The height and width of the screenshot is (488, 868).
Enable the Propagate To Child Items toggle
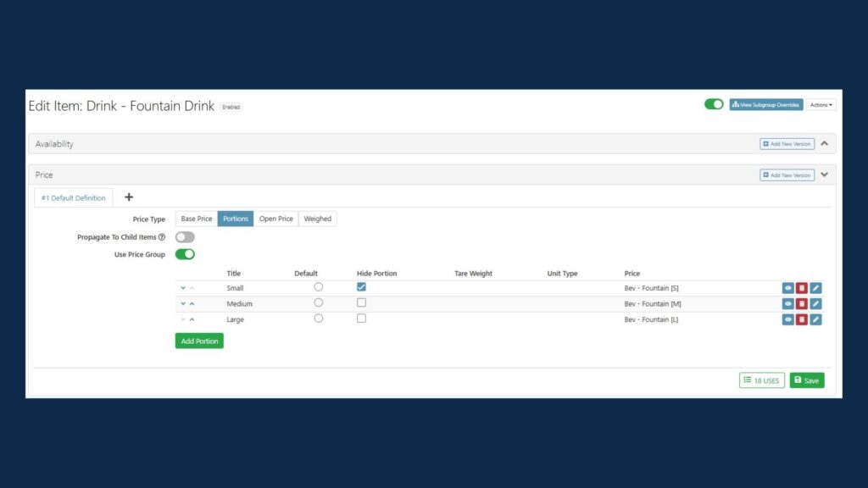click(x=185, y=237)
